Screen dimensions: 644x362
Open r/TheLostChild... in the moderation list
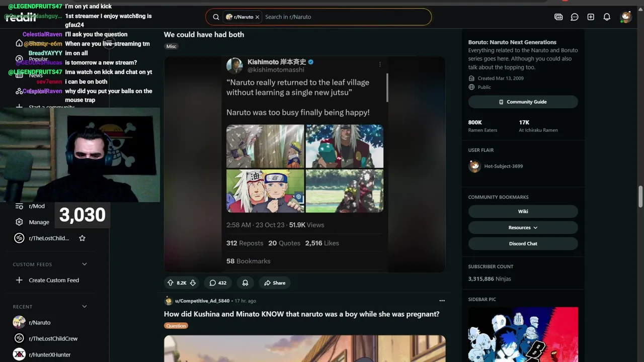49,238
